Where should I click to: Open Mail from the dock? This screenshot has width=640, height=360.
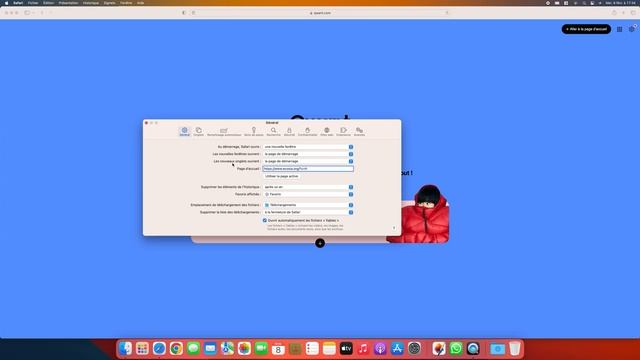(x=210, y=349)
